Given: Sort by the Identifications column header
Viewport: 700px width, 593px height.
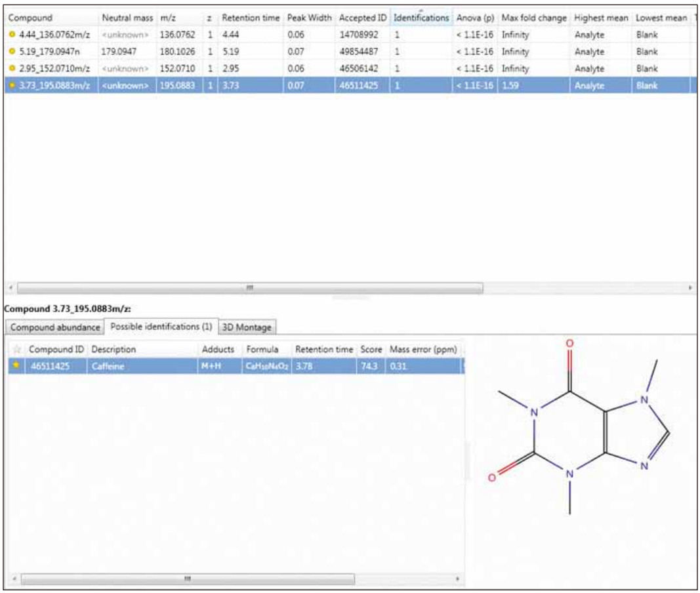Looking at the screenshot, I should (x=421, y=18).
